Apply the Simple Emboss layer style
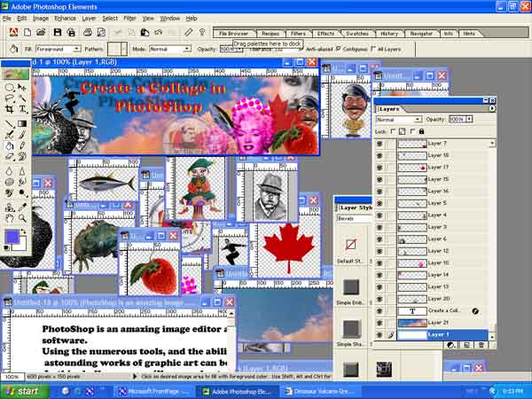This screenshot has width=532, height=399. click(351, 289)
